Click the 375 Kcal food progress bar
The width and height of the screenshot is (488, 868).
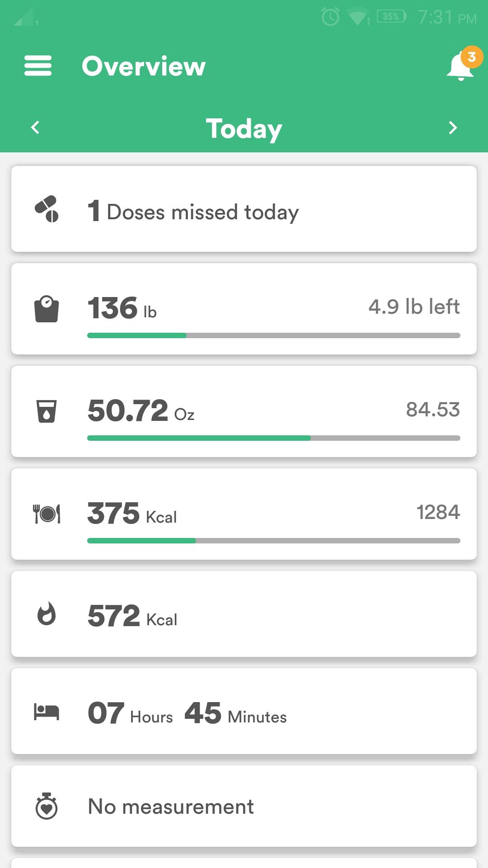tap(274, 541)
